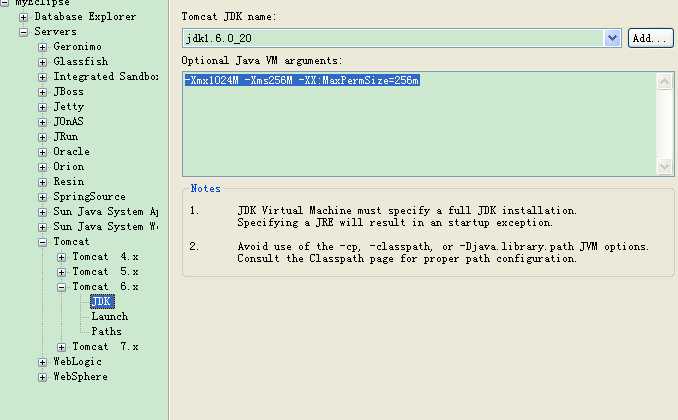Image resolution: width=678 pixels, height=420 pixels.
Task: Click the VM arguments scroll down arrow
Action: (x=665, y=166)
